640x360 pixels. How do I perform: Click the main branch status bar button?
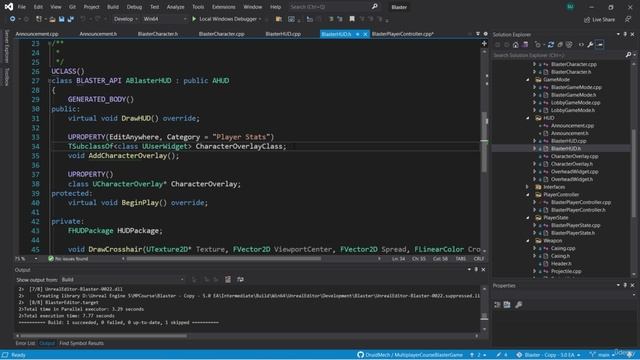pos(602,355)
